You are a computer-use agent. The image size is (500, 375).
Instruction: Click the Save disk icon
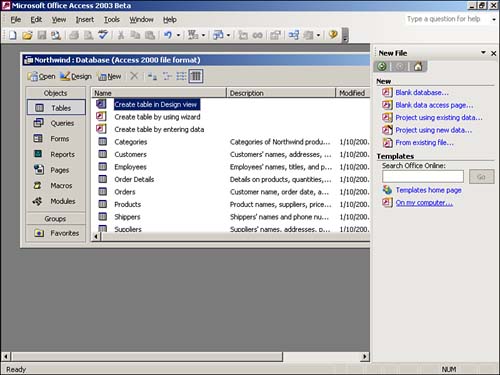click(x=42, y=35)
